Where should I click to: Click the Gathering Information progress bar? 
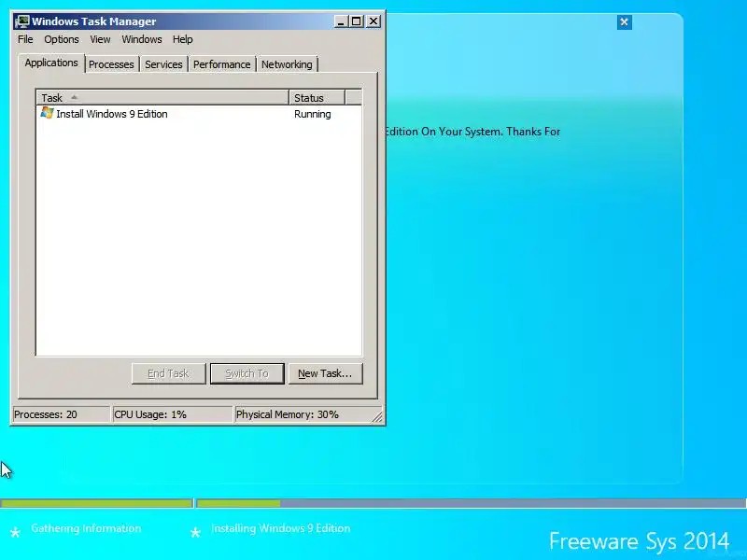[96, 503]
